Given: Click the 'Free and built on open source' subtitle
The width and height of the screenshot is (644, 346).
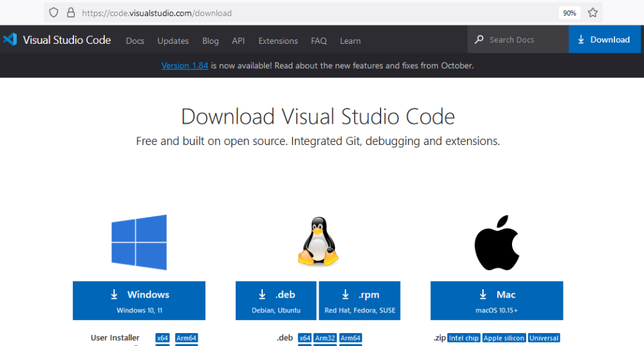Looking at the screenshot, I should pyautogui.click(x=318, y=141).
